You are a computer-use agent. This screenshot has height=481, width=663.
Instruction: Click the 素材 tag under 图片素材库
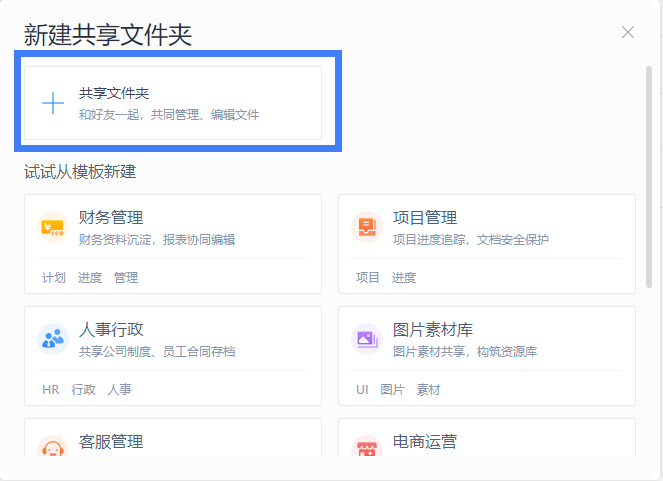(428, 389)
